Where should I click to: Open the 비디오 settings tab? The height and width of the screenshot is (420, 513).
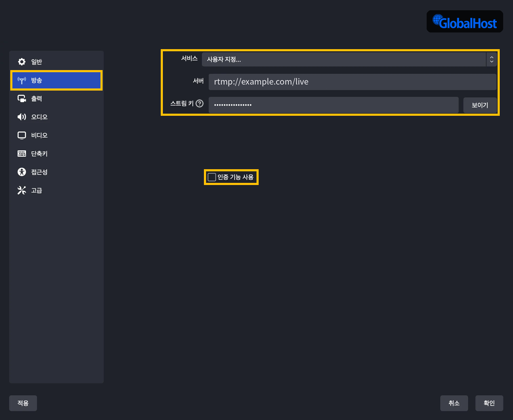(56, 135)
